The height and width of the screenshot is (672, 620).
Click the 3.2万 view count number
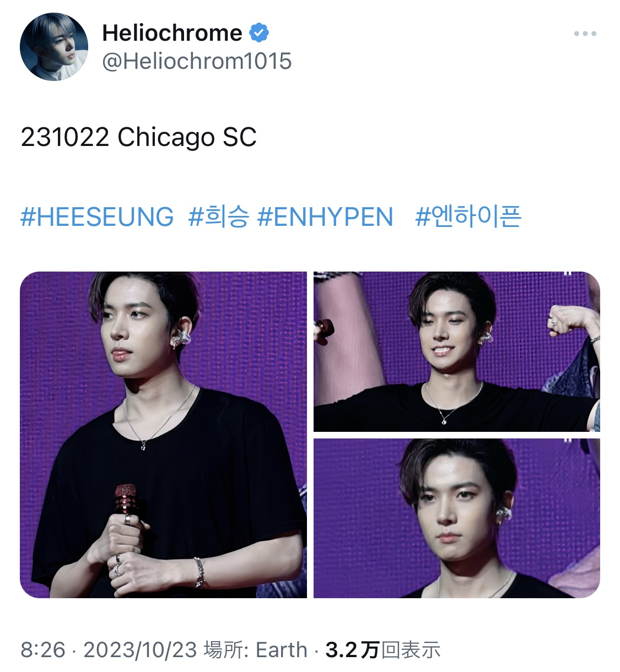352,650
